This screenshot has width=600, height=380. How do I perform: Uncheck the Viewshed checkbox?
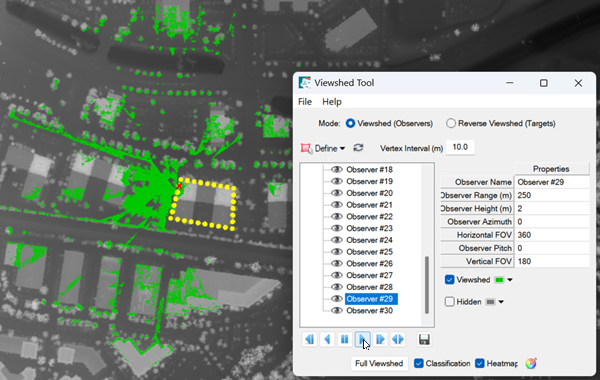tap(450, 280)
